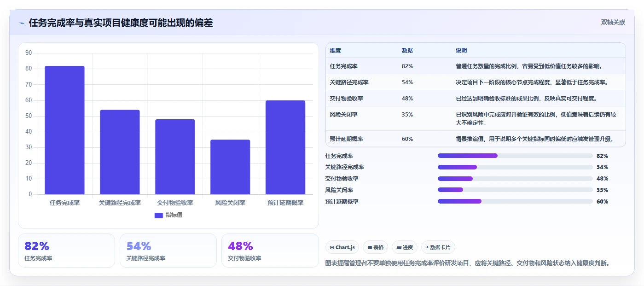Click the 任务完成率 bar in chart
The image size is (644, 286).
pyautogui.click(x=64, y=130)
